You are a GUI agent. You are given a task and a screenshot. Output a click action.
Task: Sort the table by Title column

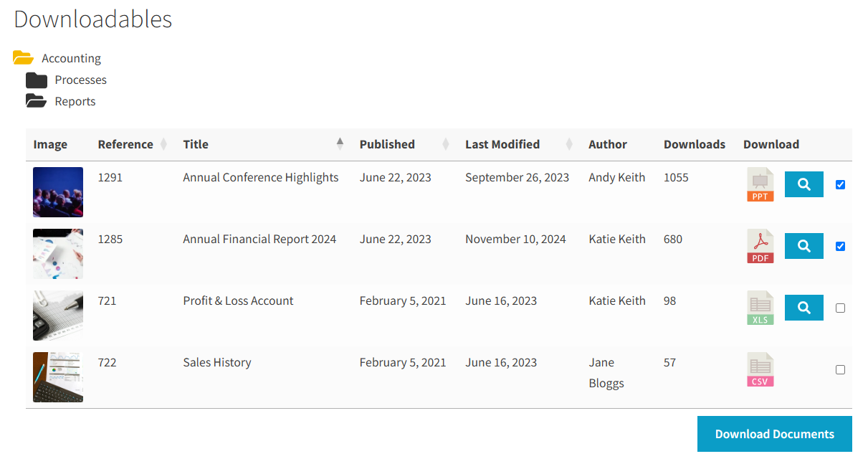click(196, 144)
